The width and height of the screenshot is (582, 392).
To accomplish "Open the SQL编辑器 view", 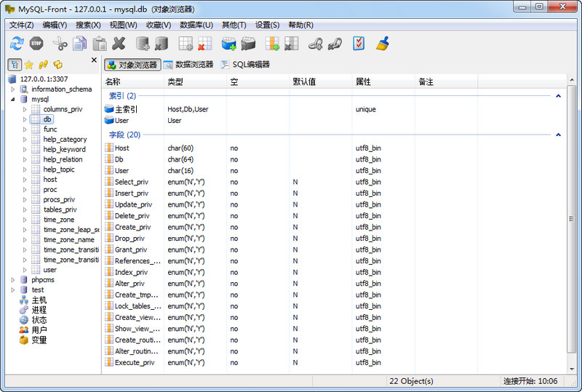I will pos(245,65).
